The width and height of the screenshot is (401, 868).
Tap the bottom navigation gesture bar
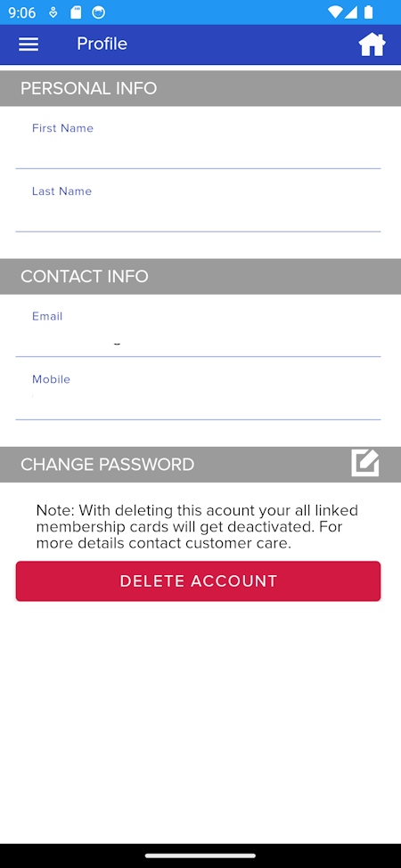(200, 856)
